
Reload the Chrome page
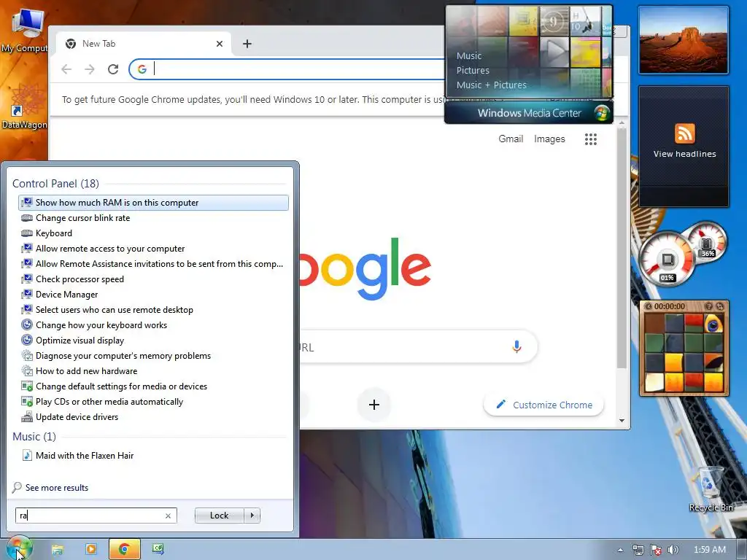113,69
